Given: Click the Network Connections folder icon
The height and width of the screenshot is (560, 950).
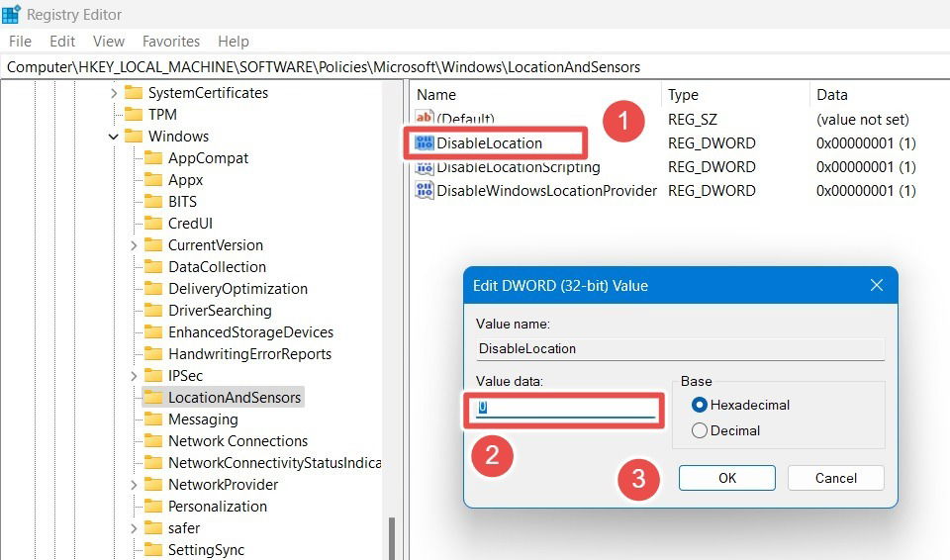Looking at the screenshot, I should (x=153, y=441).
